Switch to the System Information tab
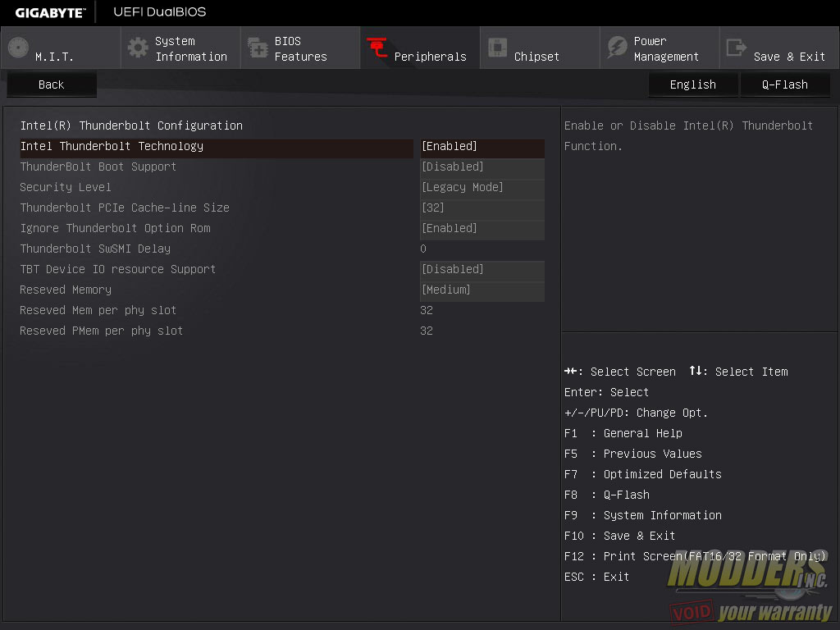The width and height of the screenshot is (840, 630). (x=180, y=48)
